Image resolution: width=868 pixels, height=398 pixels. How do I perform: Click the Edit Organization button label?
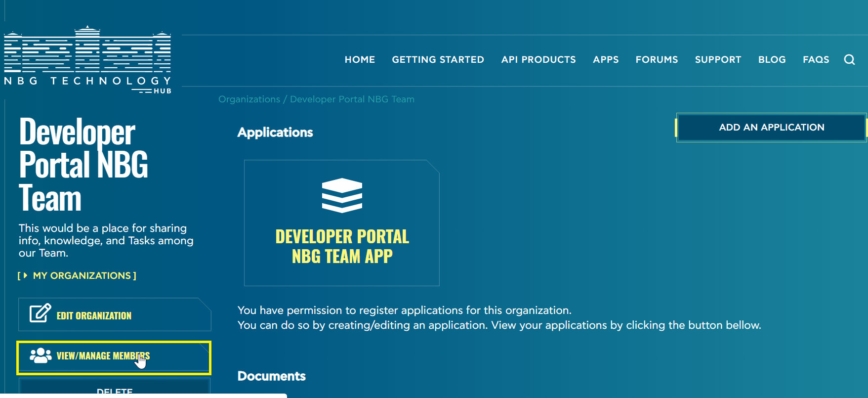94,316
